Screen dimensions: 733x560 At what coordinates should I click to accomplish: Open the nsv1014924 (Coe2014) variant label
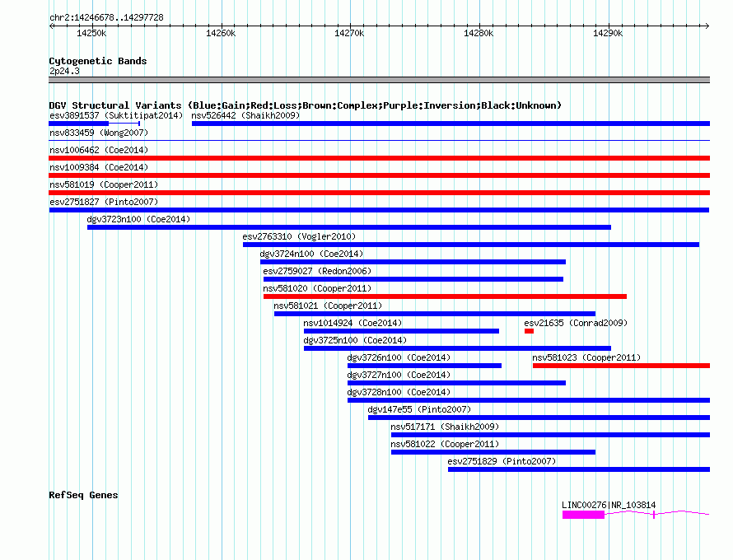click(x=352, y=323)
